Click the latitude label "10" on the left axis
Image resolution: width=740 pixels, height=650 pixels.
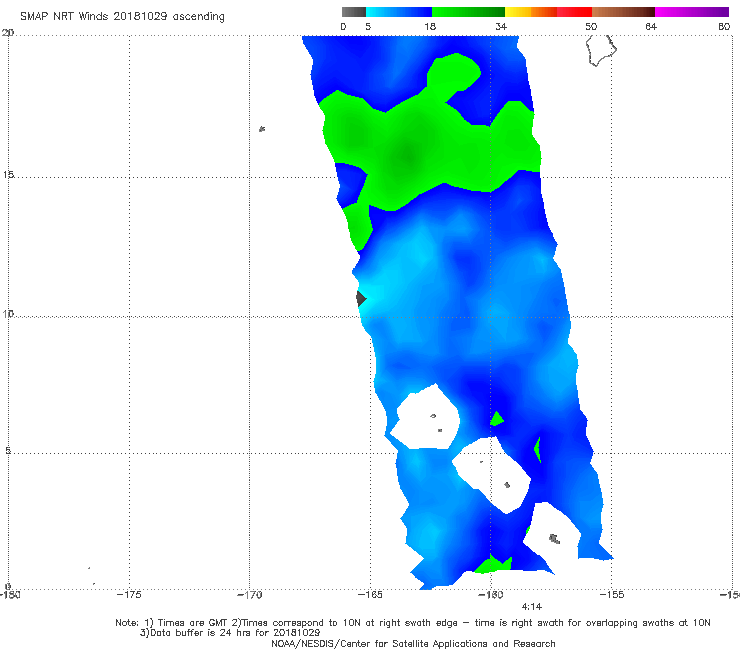point(8,313)
